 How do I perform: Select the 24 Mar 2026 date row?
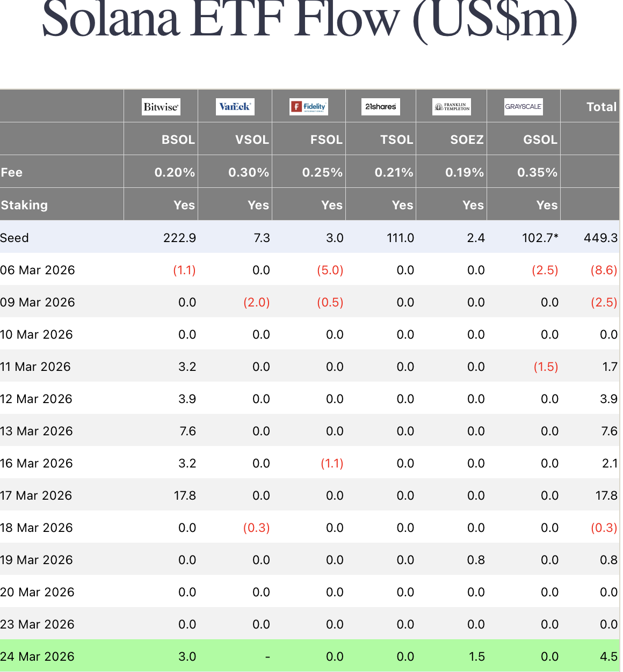(37, 656)
